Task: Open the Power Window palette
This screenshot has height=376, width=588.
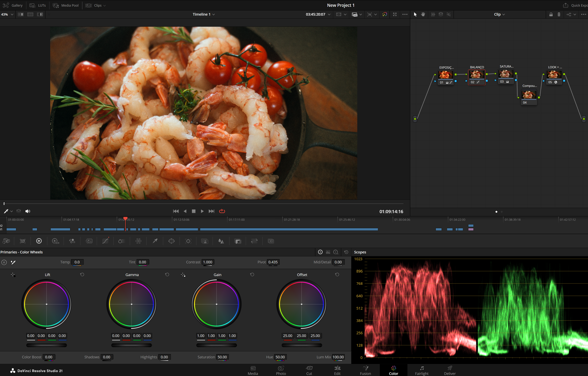Action: point(172,241)
